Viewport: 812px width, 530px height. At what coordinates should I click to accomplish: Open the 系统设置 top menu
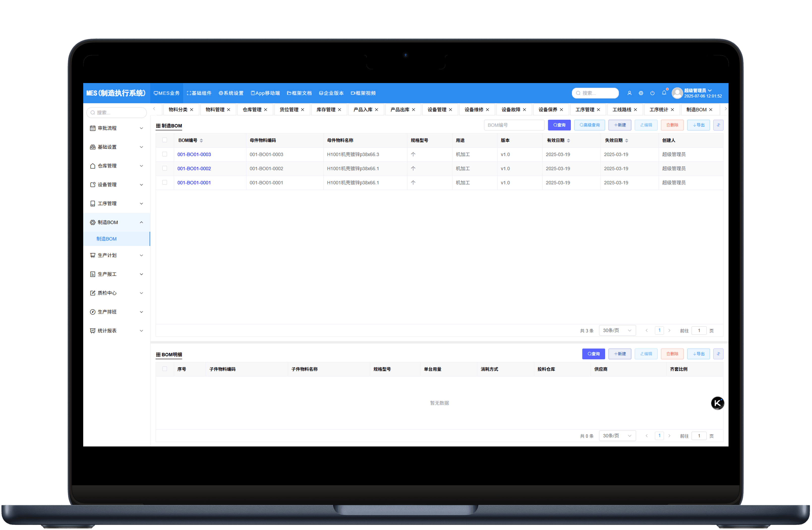click(x=231, y=93)
